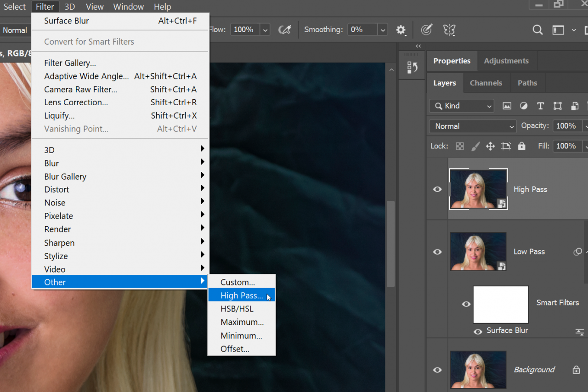The image size is (588, 392).
Task: Open Surface Blur blending options icon
Action: [580, 332]
